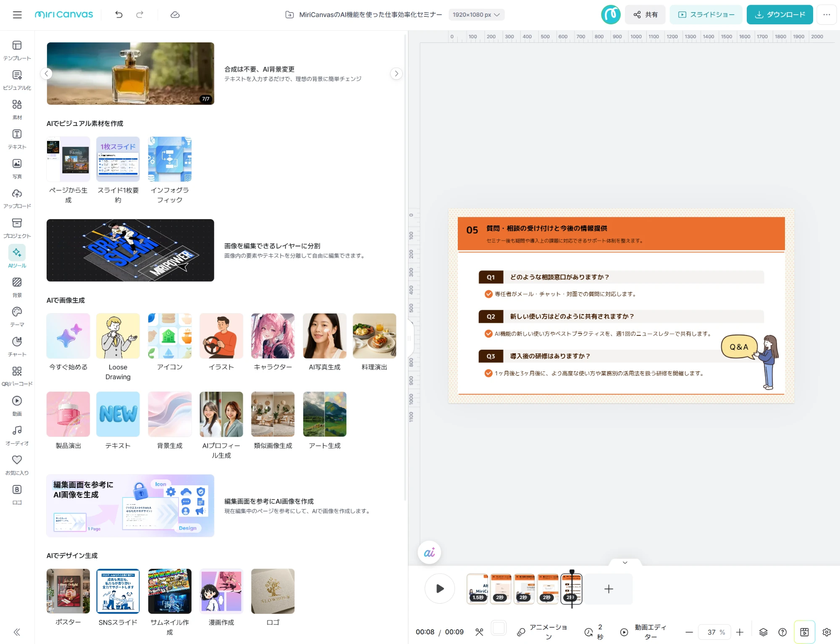The width and height of the screenshot is (840, 644).
Task: Select the first page thumbnail labeled 1.5秒
Action: (x=478, y=589)
